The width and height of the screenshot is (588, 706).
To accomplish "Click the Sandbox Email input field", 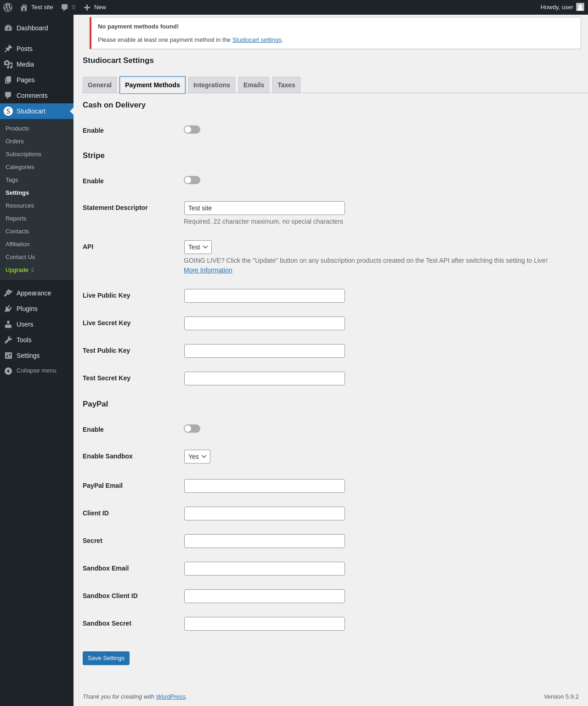I will (265, 569).
